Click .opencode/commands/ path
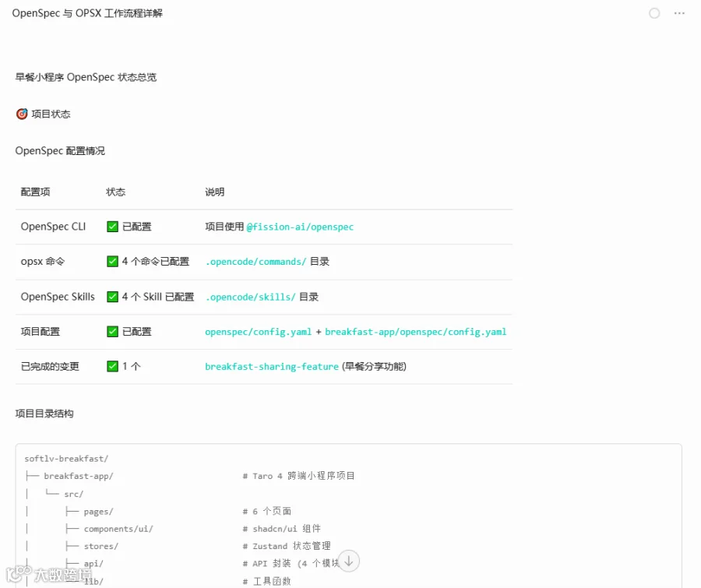This screenshot has height=588, width=701. tap(255, 262)
